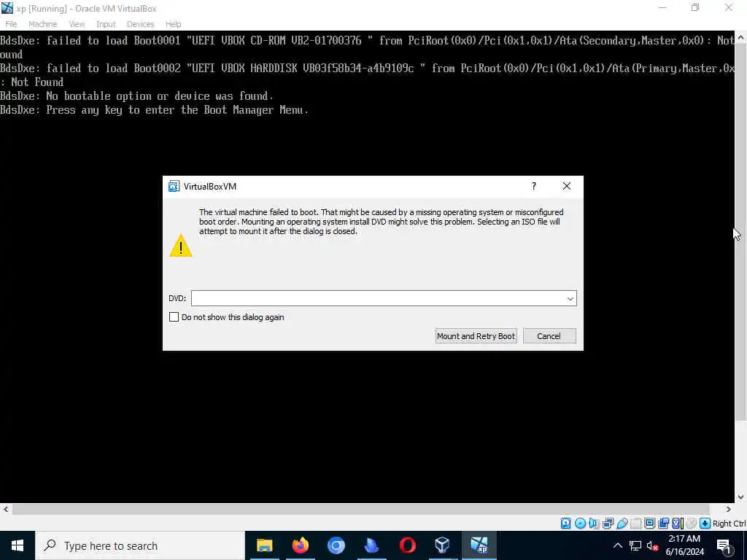Click the horizontal scrollbar left arrow
This screenshot has width=747, height=560.
click(x=5, y=510)
